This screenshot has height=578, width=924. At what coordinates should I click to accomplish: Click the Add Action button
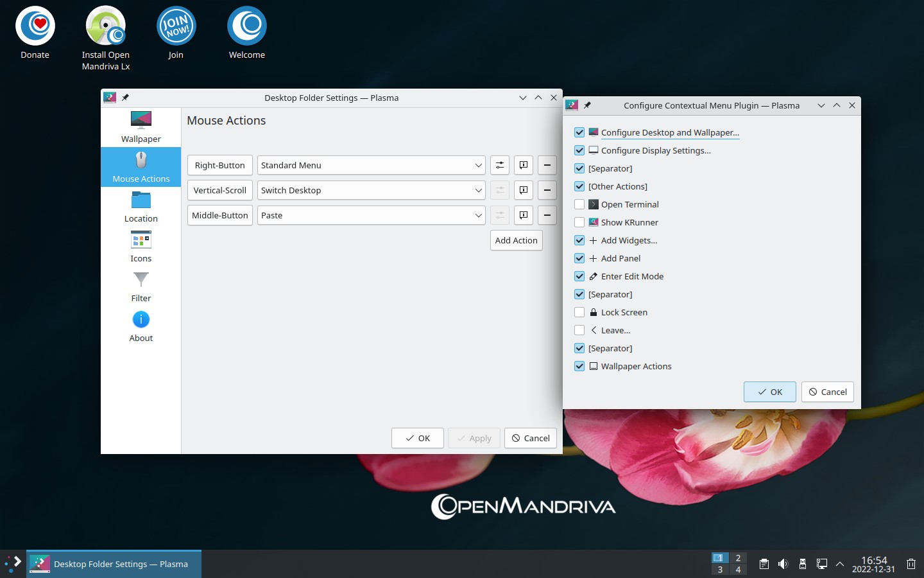[517, 240]
